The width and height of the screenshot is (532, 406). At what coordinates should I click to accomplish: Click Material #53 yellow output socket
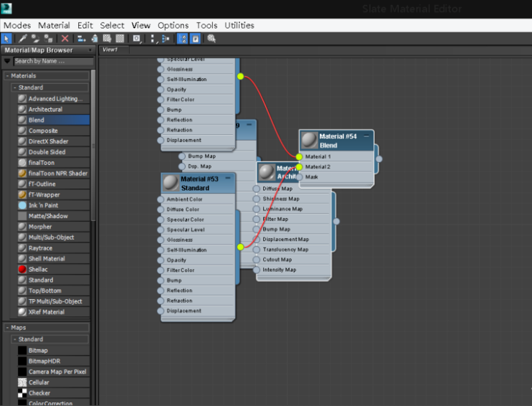(x=241, y=247)
